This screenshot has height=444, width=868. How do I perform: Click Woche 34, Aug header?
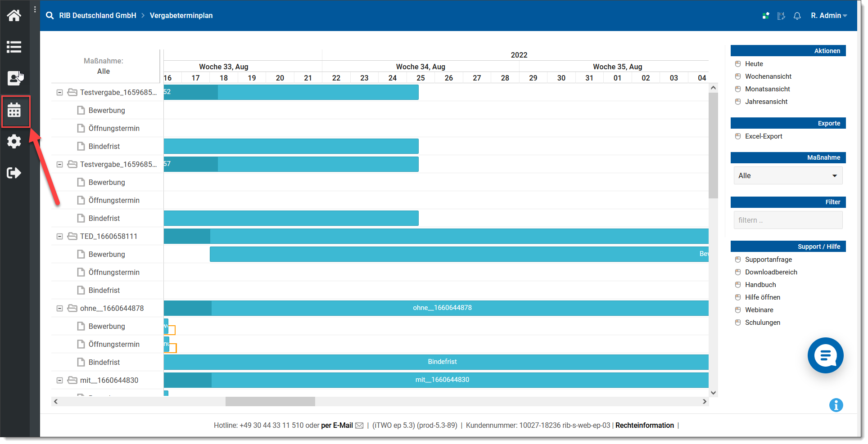420,67
